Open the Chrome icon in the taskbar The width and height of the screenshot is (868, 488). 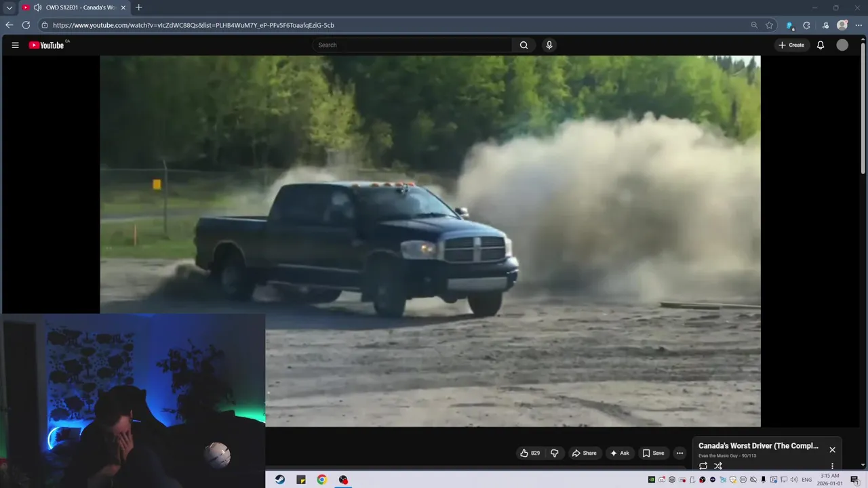(322, 480)
